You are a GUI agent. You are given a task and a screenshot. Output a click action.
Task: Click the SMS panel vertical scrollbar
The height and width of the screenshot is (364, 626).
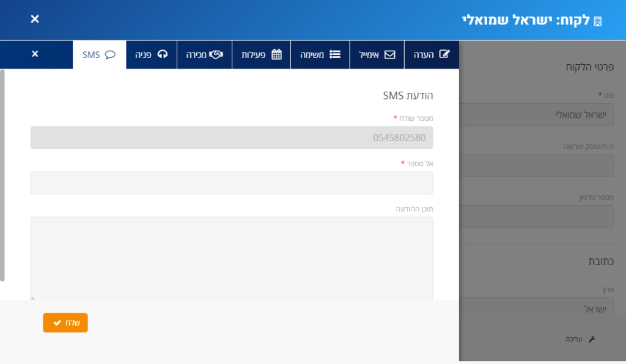[2, 175]
